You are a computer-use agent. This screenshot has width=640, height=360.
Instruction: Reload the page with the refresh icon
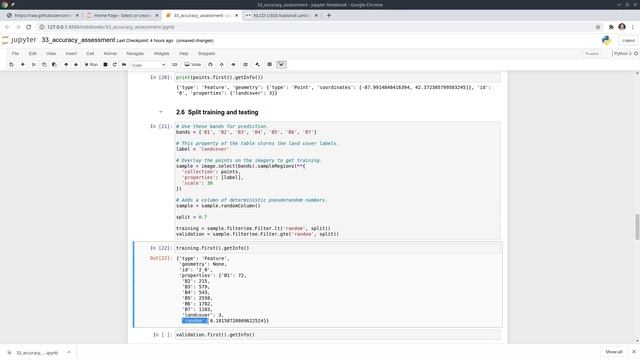pos(29,27)
